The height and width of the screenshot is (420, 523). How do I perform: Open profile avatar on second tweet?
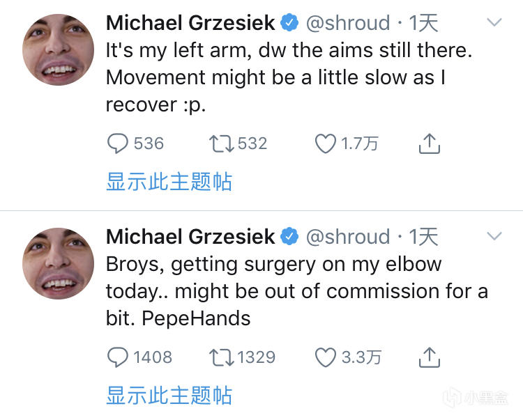point(59,263)
